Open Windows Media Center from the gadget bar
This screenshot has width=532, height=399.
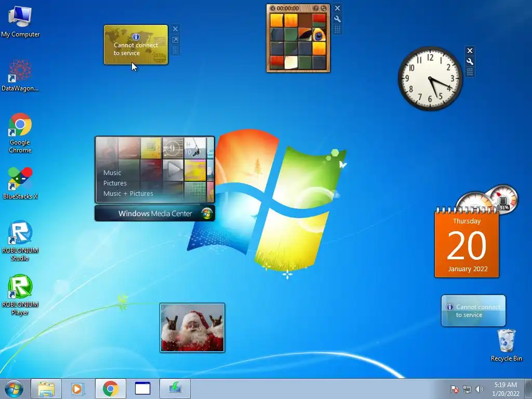[155, 214]
